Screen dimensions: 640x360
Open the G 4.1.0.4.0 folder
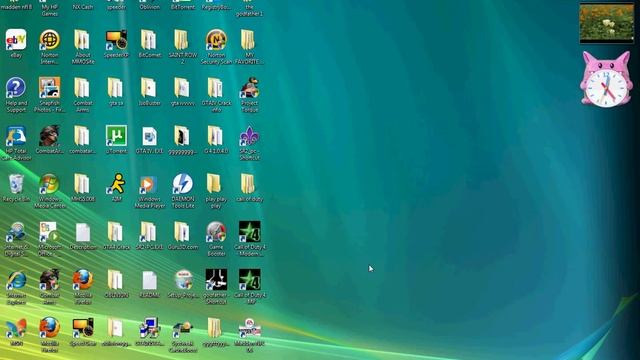(x=216, y=136)
